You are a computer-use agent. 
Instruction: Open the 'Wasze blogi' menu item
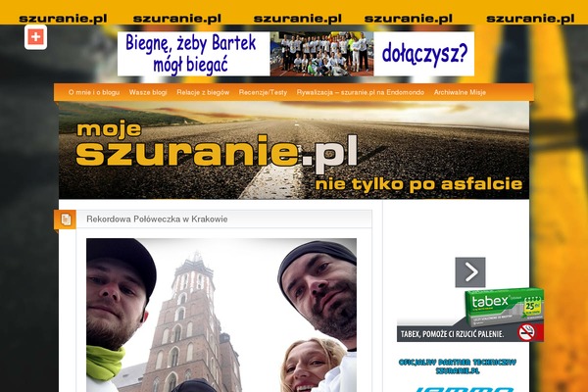148,92
